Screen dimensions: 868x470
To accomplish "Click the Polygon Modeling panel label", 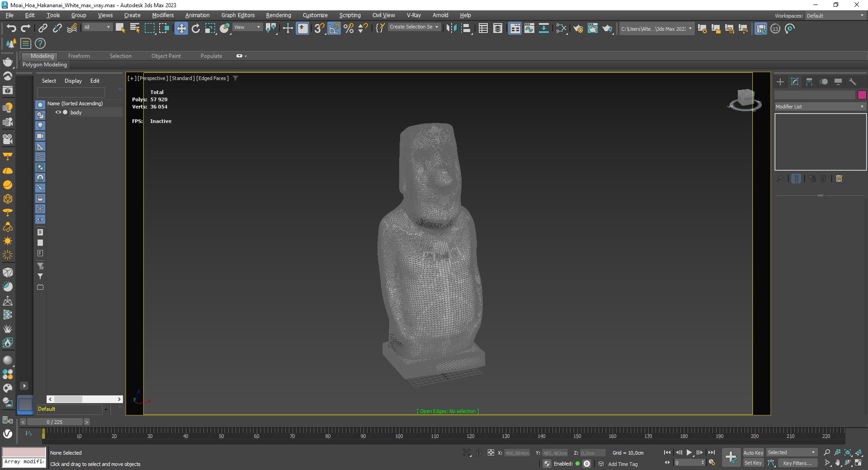I will point(45,65).
